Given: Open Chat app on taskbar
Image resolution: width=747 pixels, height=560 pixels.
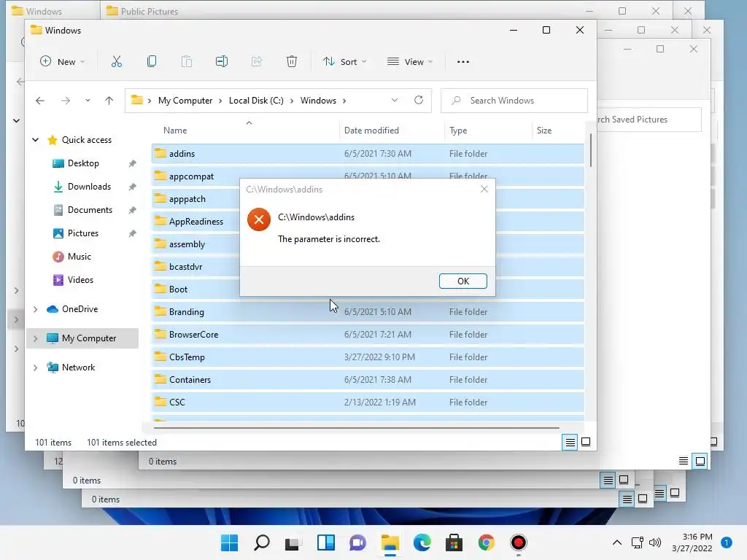Looking at the screenshot, I should click(x=357, y=542).
